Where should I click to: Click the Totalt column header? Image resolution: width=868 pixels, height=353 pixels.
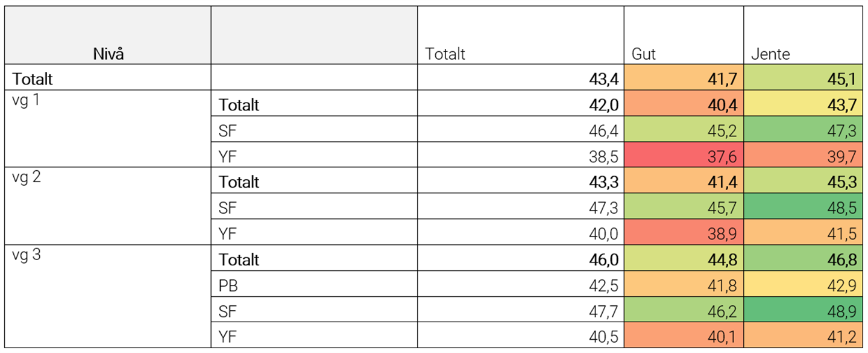point(521,36)
